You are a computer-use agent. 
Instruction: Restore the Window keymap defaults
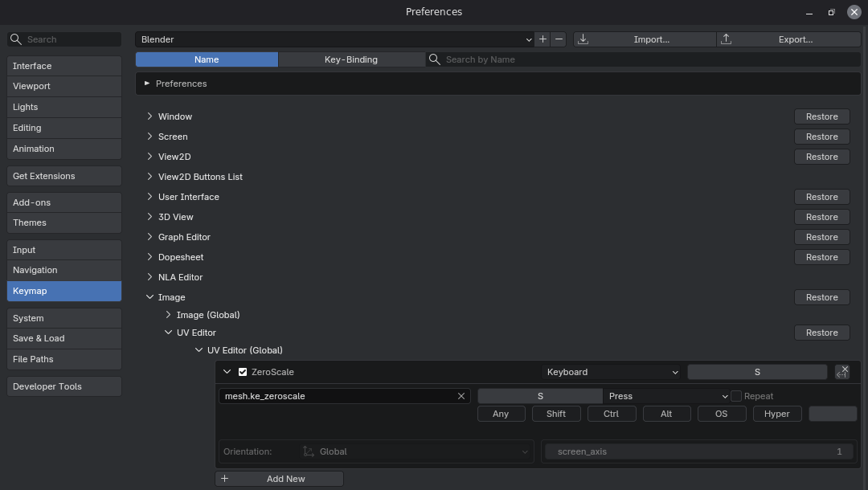pyautogui.click(x=821, y=116)
